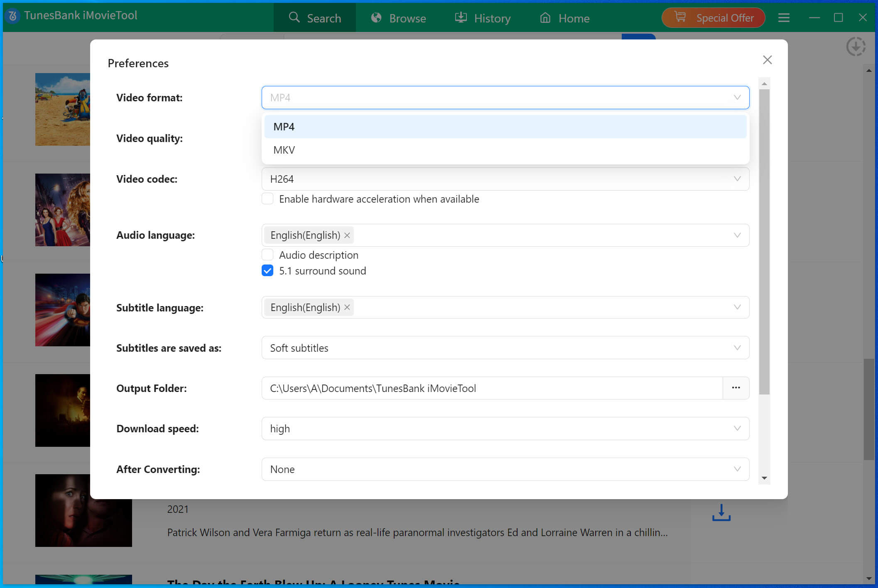Enable hardware acceleration when available
The image size is (878, 588).
pyautogui.click(x=267, y=198)
